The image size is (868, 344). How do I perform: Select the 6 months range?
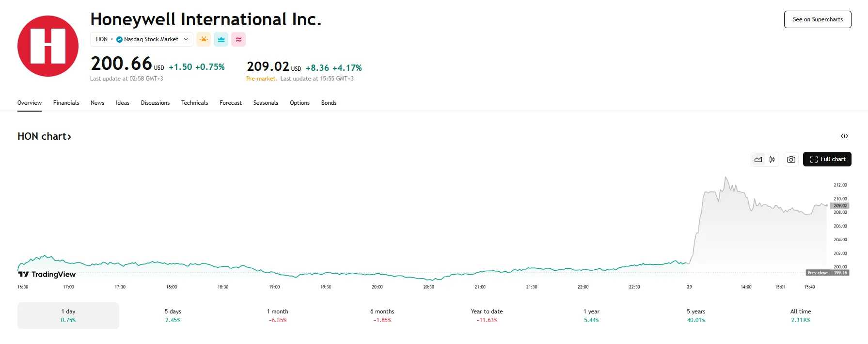(382, 315)
